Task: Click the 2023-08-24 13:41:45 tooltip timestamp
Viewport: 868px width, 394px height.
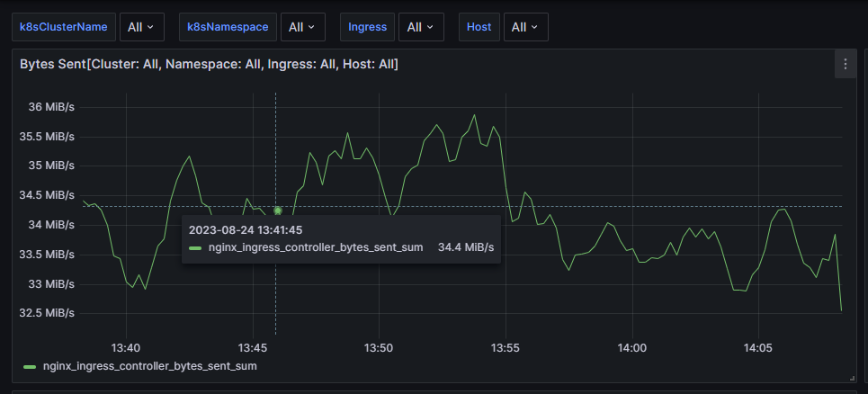Action: click(x=245, y=229)
